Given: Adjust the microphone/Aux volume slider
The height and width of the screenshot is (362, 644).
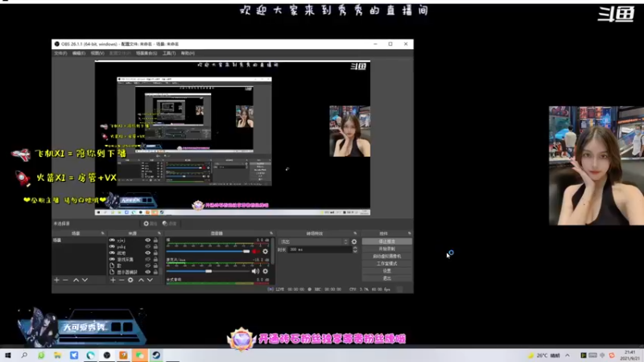Looking at the screenshot, I should [208, 271].
